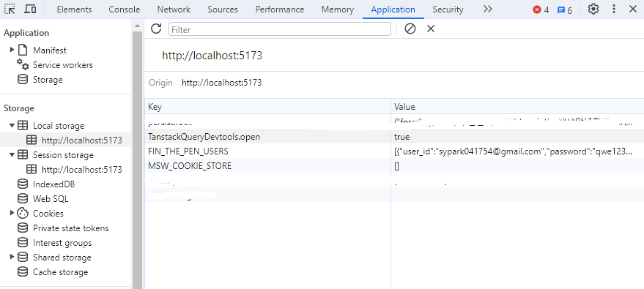The height and width of the screenshot is (289, 644).
Task: Expand the Manifest tree arrow
Action: coord(12,50)
